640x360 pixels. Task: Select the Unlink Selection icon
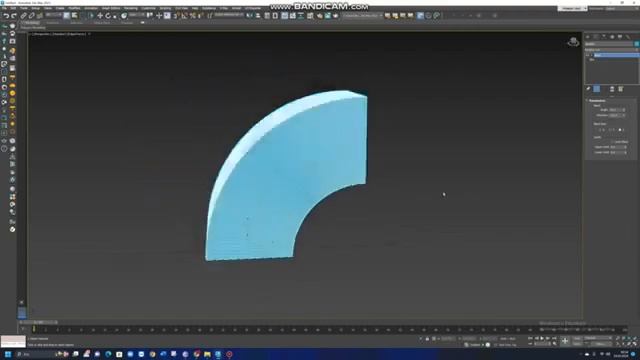[x=31, y=16]
